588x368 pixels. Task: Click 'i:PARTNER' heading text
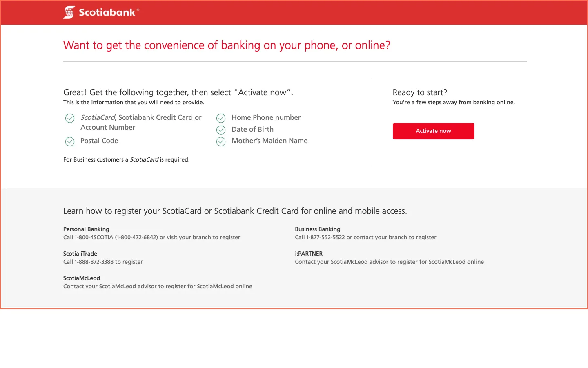click(x=309, y=254)
